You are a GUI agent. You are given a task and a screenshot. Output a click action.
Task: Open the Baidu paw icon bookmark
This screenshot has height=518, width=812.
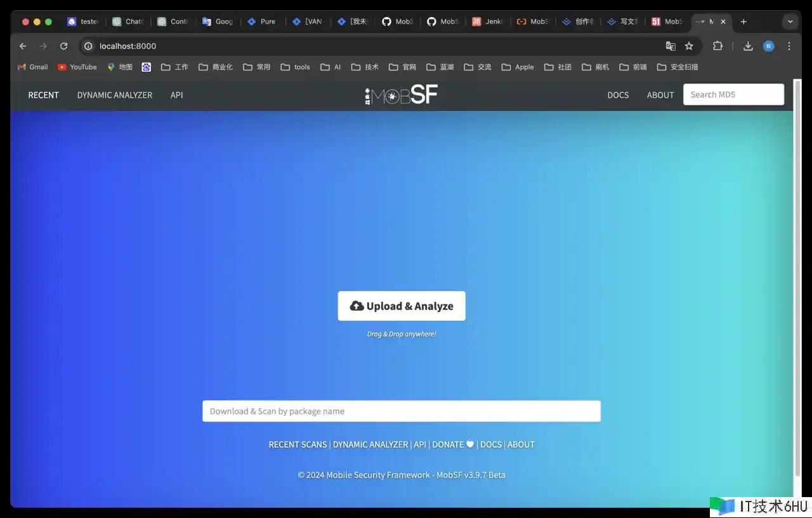pyautogui.click(x=147, y=67)
